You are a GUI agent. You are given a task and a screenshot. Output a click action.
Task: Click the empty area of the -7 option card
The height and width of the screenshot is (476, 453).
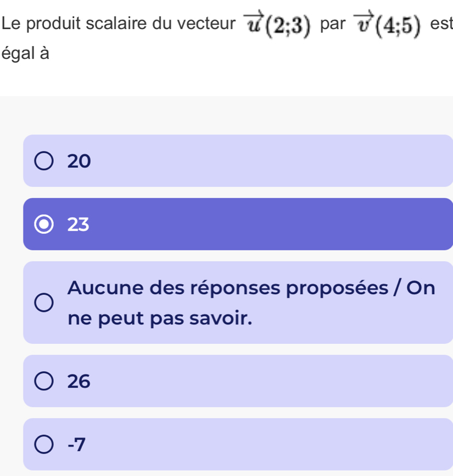point(275,444)
